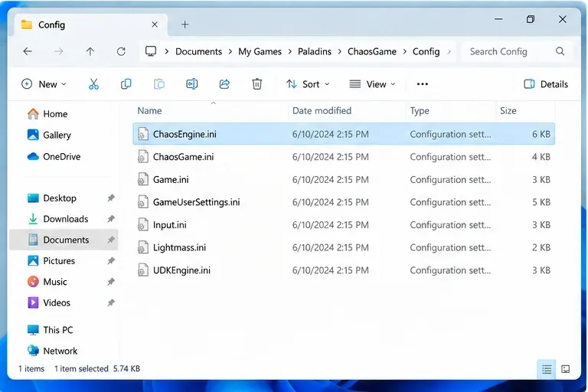Screen dimensions: 588x392
Task: Open This PC in the sidebar
Action: (x=50, y=330)
